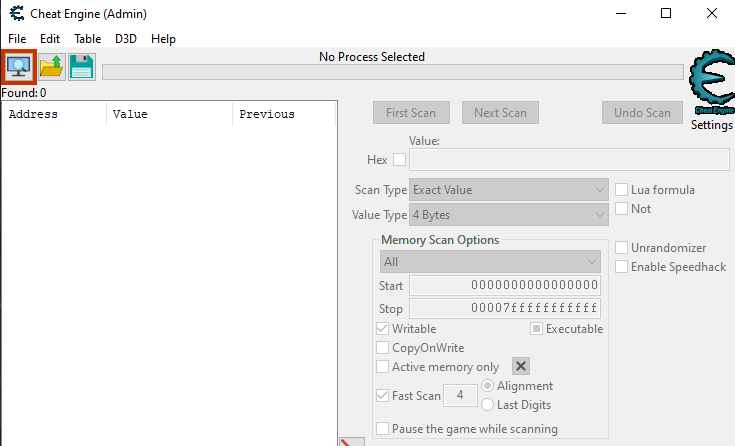Open the Scan Type dropdown
This screenshot has width=735, height=446.
point(509,190)
